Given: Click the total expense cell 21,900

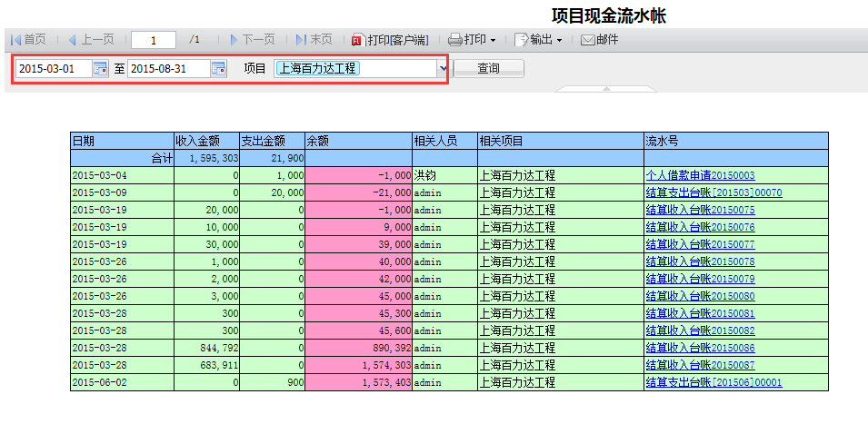Looking at the screenshot, I should [272, 158].
